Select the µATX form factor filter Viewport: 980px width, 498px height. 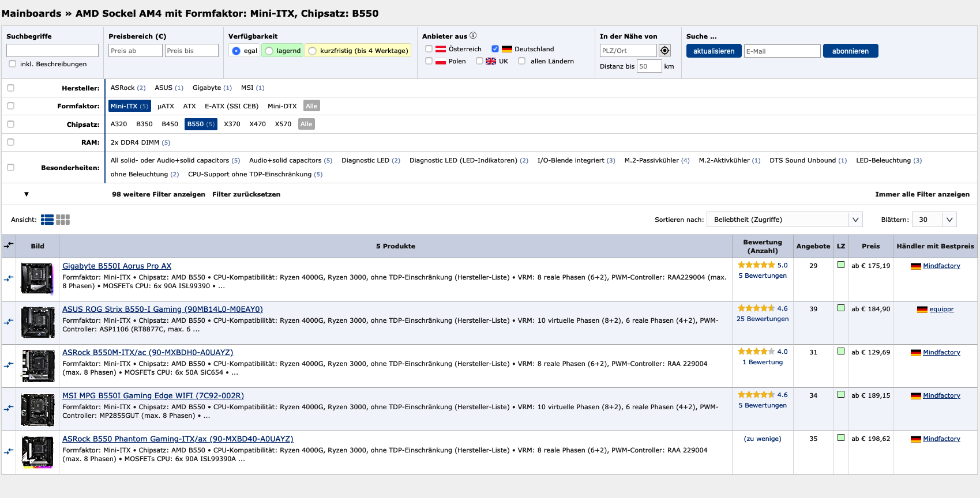pos(166,106)
